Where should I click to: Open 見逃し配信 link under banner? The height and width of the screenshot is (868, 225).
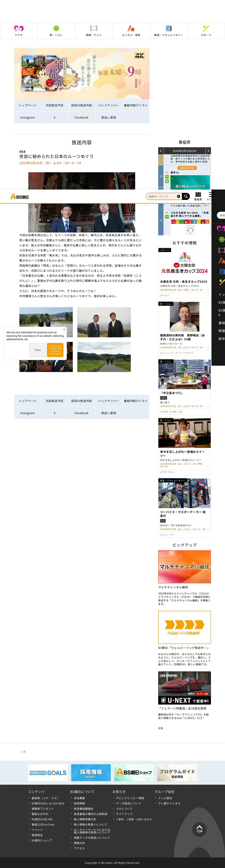(109, 118)
